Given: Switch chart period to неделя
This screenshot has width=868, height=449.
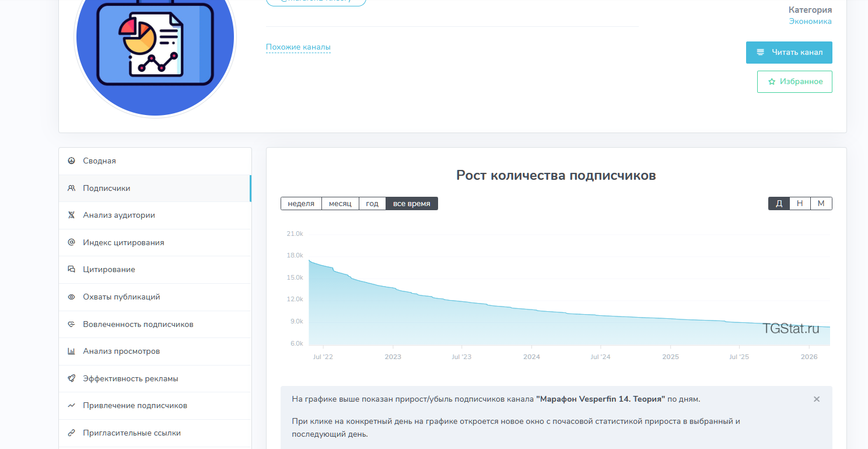Looking at the screenshot, I should (x=301, y=203).
